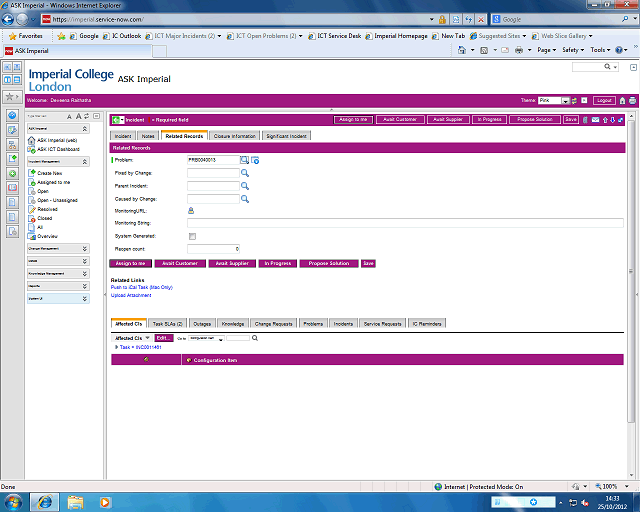
Task: Expand the Knowledge Management navigation section
Action: click(x=85, y=273)
